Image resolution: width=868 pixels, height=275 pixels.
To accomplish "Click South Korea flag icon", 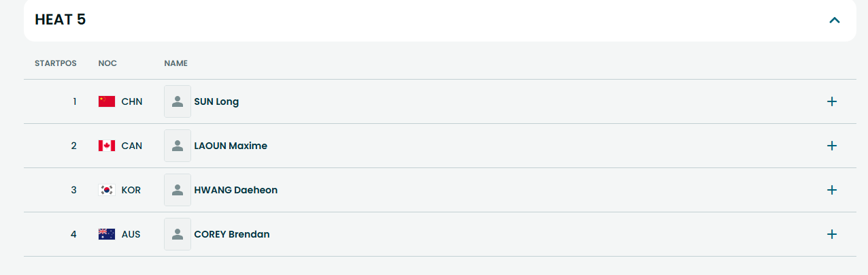I will [107, 190].
